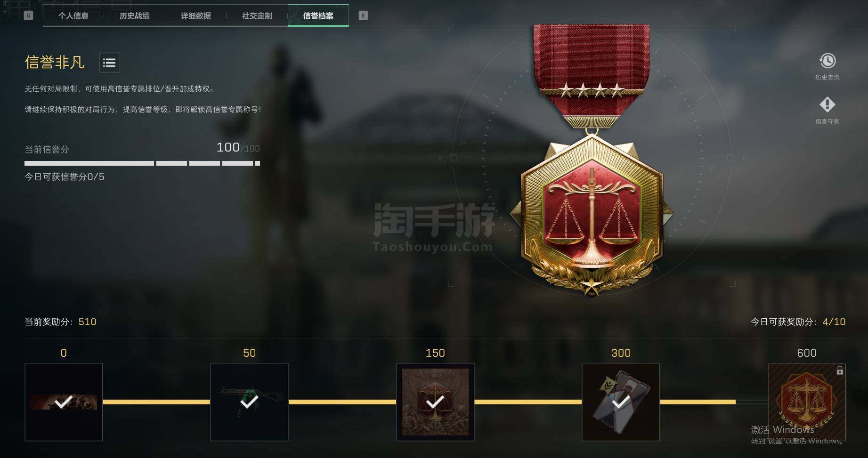Click the checked 300 card reward
The width and height of the screenshot is (868, 458).
tap(621, 402)
